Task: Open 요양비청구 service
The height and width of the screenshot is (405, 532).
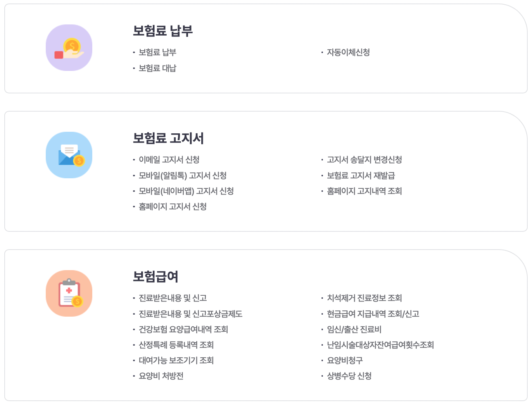Action: click(344, 360)
